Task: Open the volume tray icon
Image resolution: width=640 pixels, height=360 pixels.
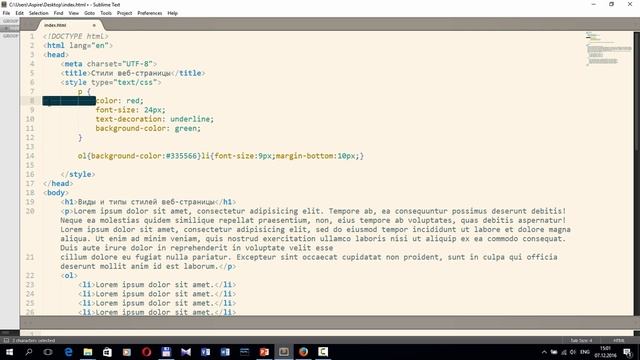Action: coord(573,352)
